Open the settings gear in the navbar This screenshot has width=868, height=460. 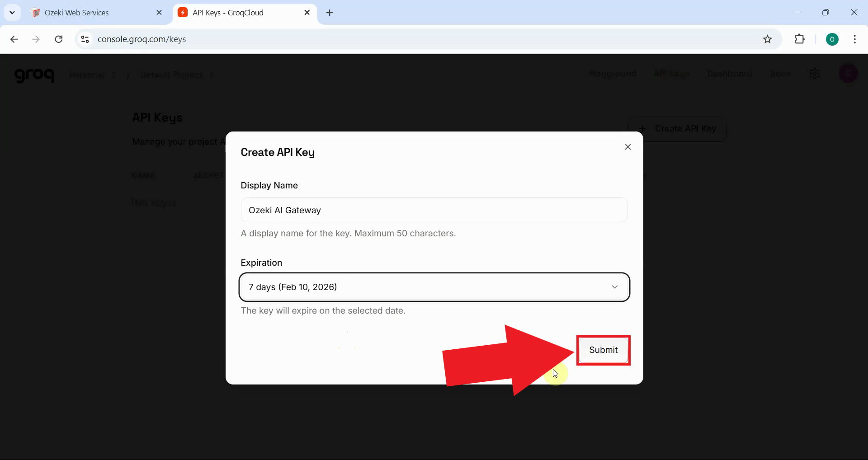coord(815,74)
